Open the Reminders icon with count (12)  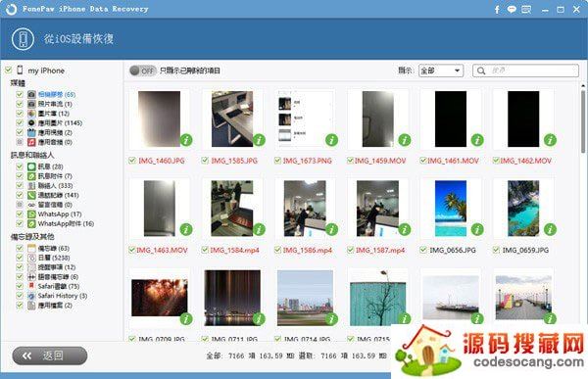(x=32, y=267)
